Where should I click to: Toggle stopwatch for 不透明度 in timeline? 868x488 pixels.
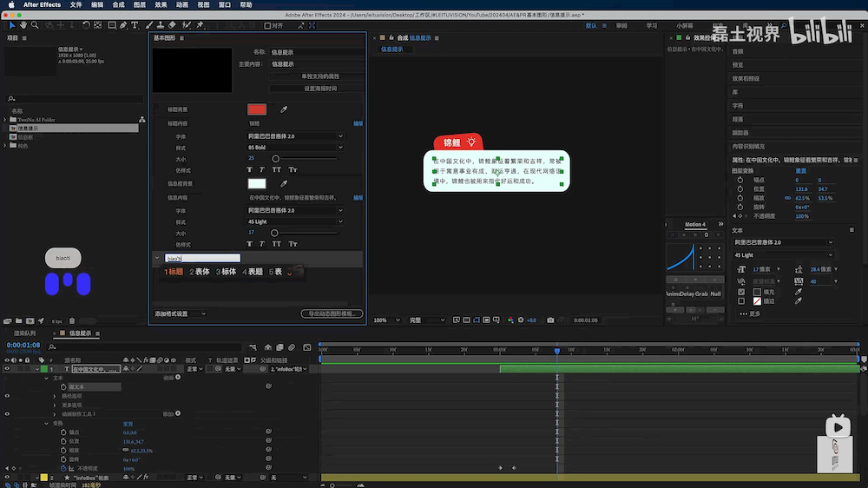[63, 469]
